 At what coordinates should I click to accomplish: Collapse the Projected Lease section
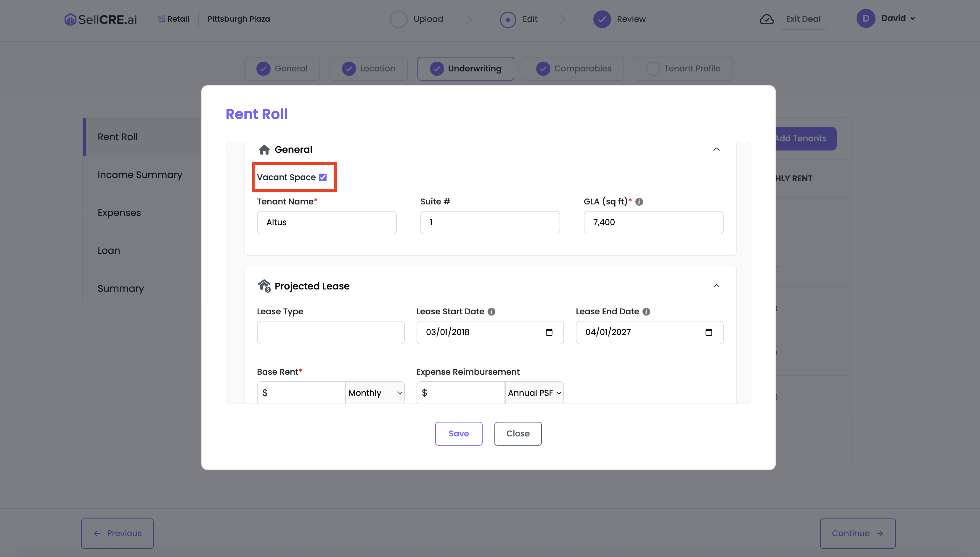pyautogui.click(x=716, y=286)
